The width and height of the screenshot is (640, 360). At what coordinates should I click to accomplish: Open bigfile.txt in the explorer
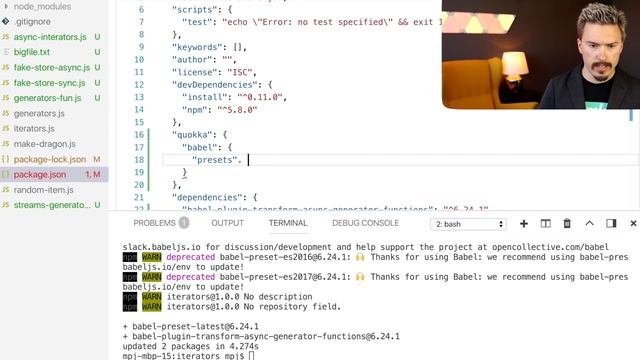point(31,52)
